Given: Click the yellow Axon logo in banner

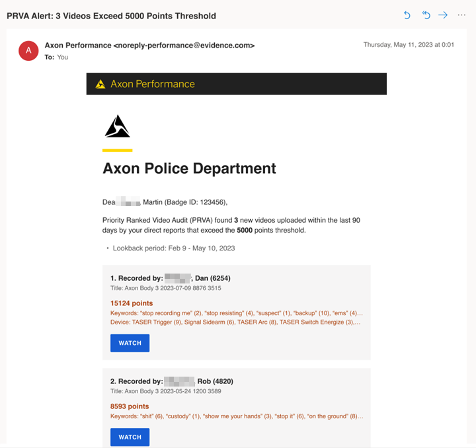Looking at the screenshot, I should tap(100, 84).
